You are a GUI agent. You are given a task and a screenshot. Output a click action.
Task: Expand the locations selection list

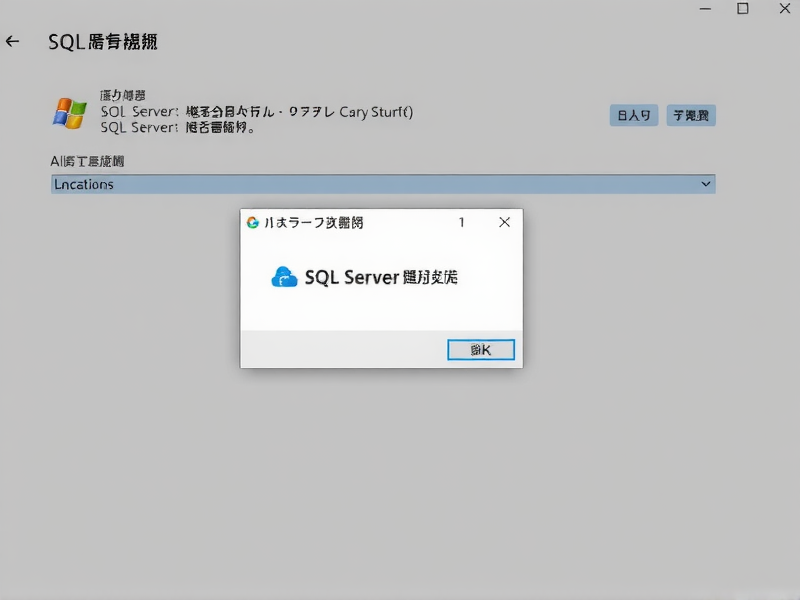383,184
